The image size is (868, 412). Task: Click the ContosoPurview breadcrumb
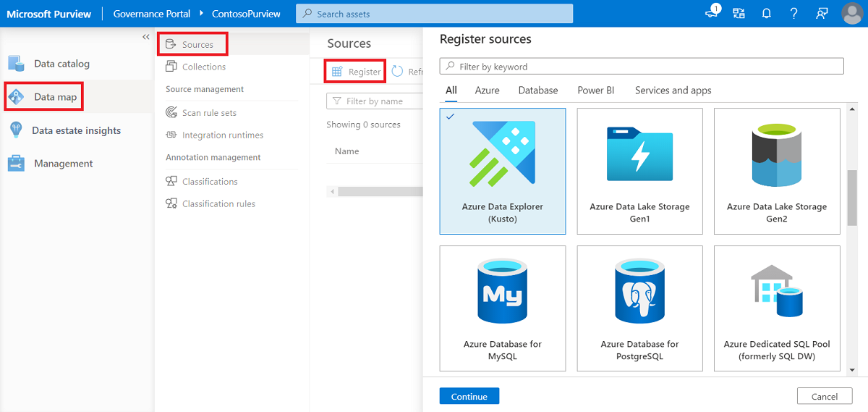coord(246,14)
